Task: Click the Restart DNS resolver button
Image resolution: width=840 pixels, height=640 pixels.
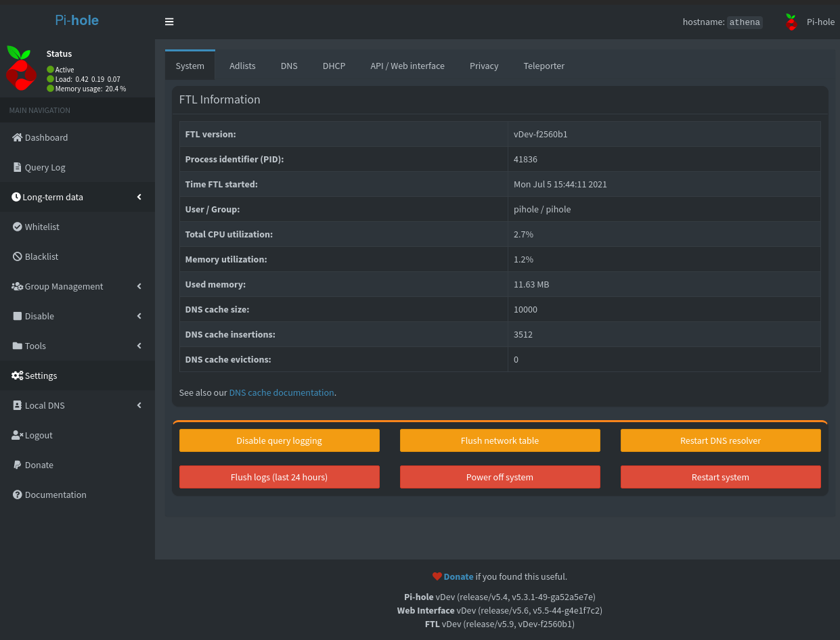Action: pos(721,440)
